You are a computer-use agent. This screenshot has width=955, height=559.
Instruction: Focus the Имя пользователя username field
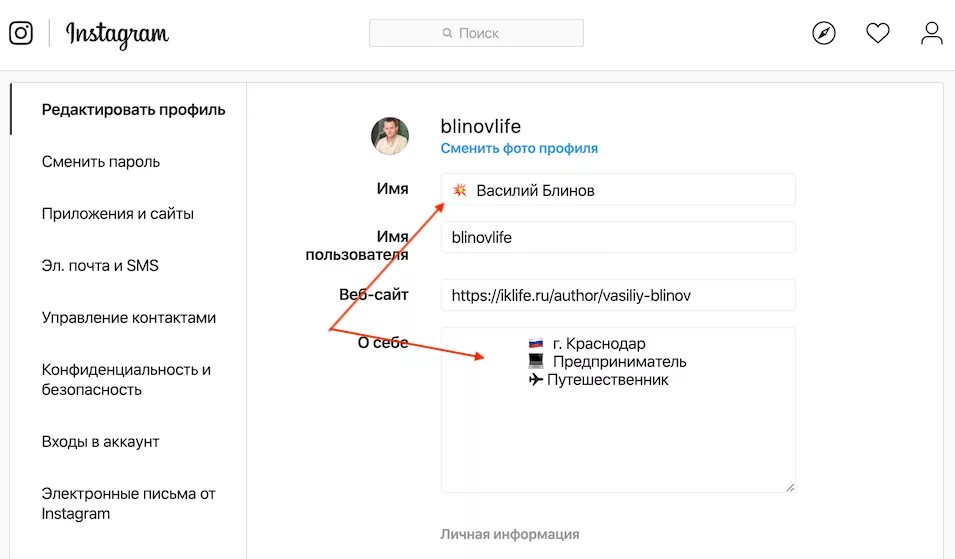pos(618,238)
